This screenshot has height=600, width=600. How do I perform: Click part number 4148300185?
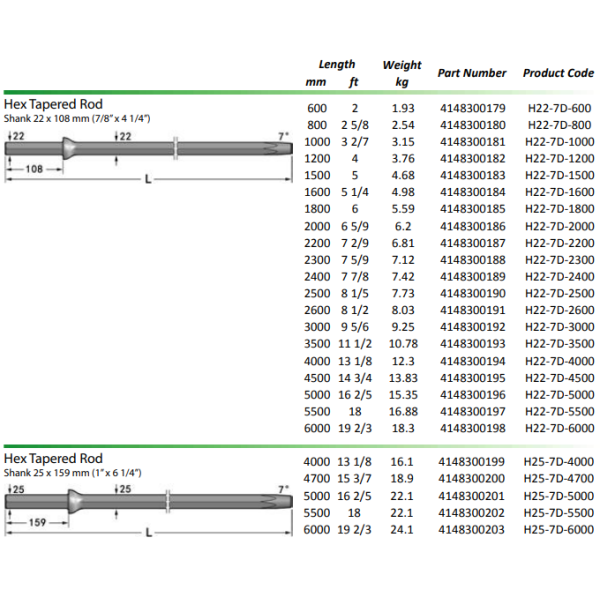[x=473, y=209]
